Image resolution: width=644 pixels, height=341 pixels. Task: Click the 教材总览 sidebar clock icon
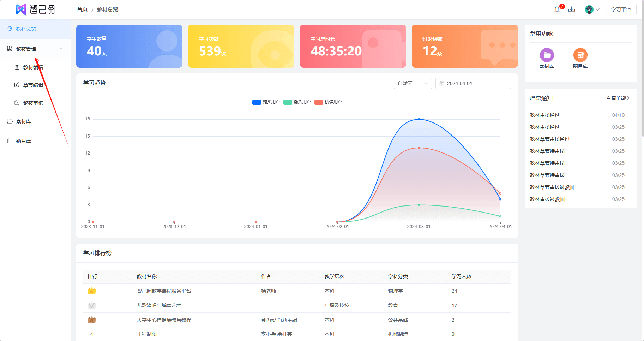[x=10, y=29]
